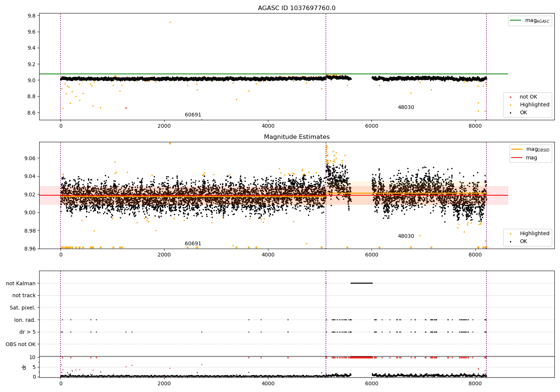Click the '6000' x-tick under top plot
The width and height of the screenshot is (560, 392).
(371, 126)
